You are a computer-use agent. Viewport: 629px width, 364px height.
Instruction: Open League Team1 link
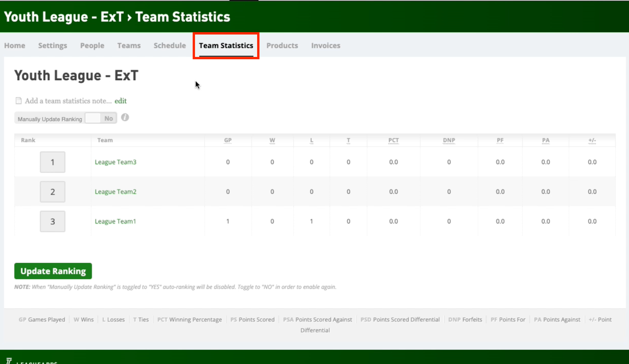(x=115, y=221)
